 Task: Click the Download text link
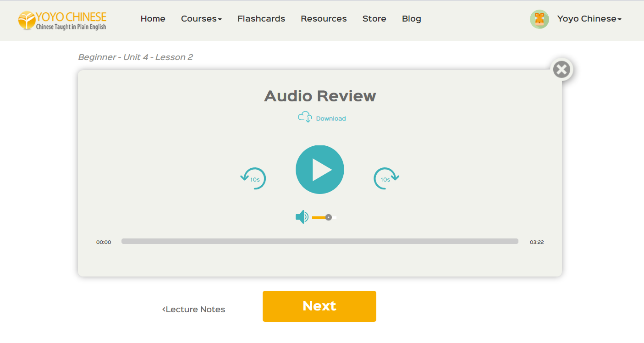pyautogui.click(x=331, y=118)
